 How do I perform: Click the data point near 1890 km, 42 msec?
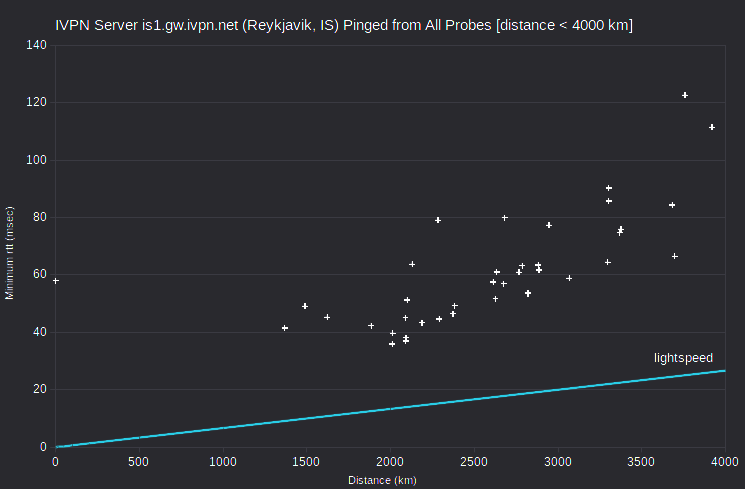371,326
